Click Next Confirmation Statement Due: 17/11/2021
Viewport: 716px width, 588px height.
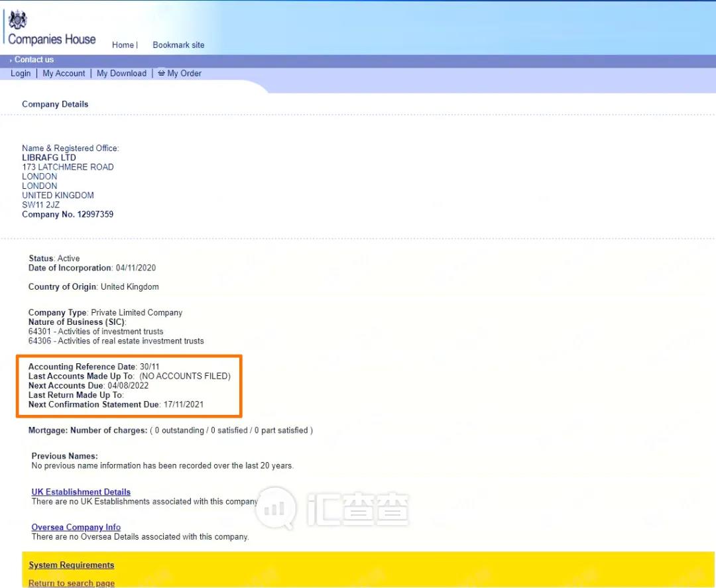click(116, 404)
